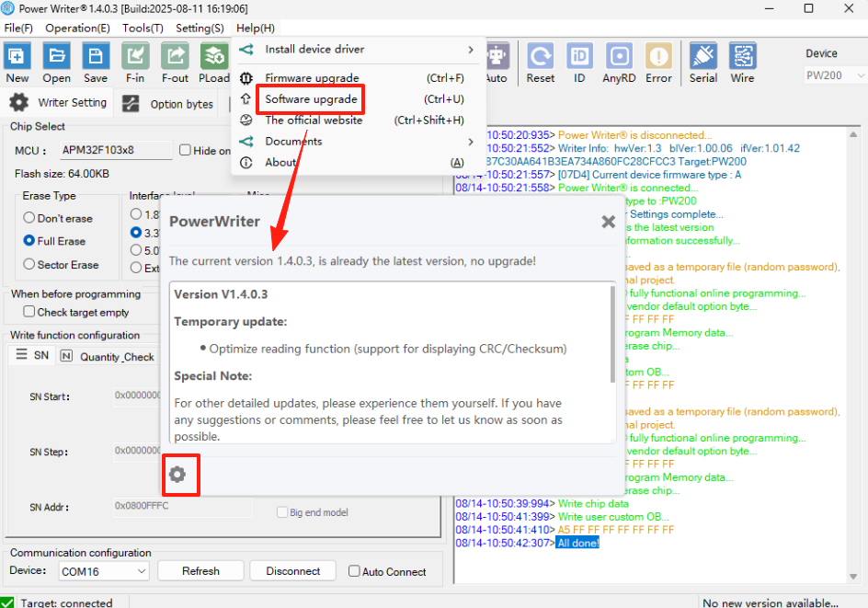Click the AnyRD toolbar icon
The image size is (868, 608).
[x=619, y=56]
